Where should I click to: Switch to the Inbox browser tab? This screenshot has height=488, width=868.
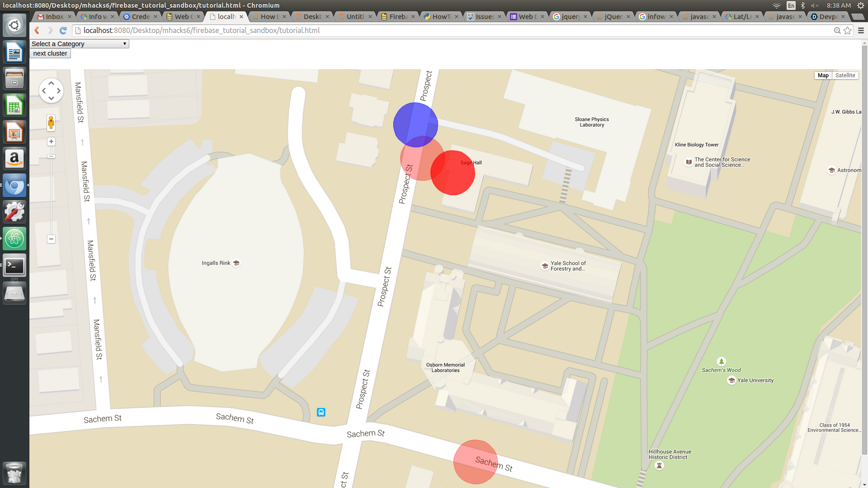54,17
